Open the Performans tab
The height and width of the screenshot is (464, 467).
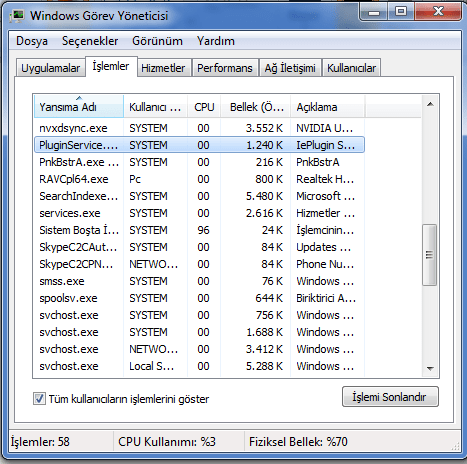tap(225, 68)
